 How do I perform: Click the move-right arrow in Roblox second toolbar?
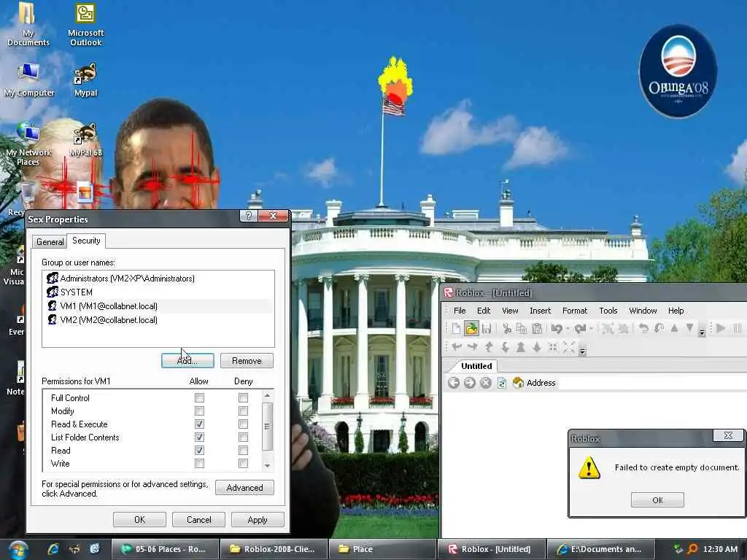473,346
